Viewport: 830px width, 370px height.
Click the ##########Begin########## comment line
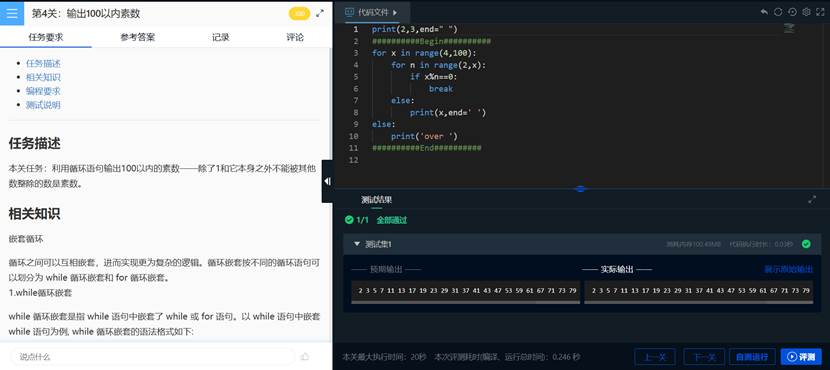[431, 41]
